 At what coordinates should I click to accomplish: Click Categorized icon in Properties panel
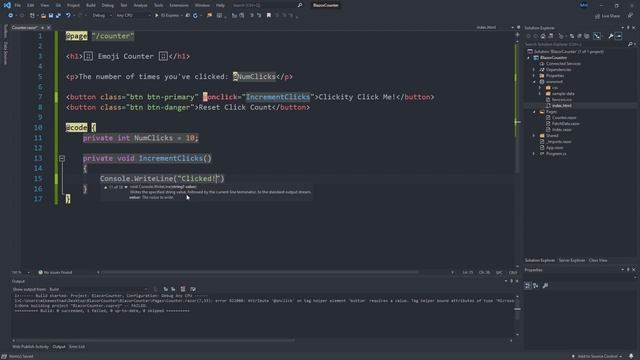[x=528, y=285]
